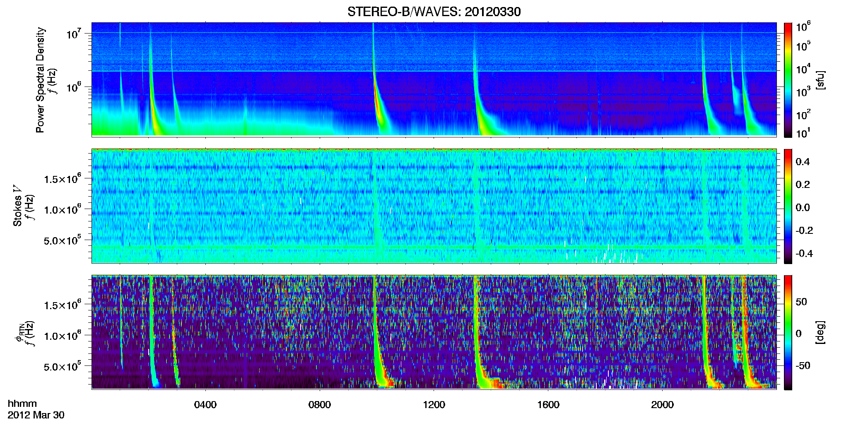Click the -0.4 label on Stokes color bar
The height and width of the screenshot is (447, 868).
tap(804, 253)
